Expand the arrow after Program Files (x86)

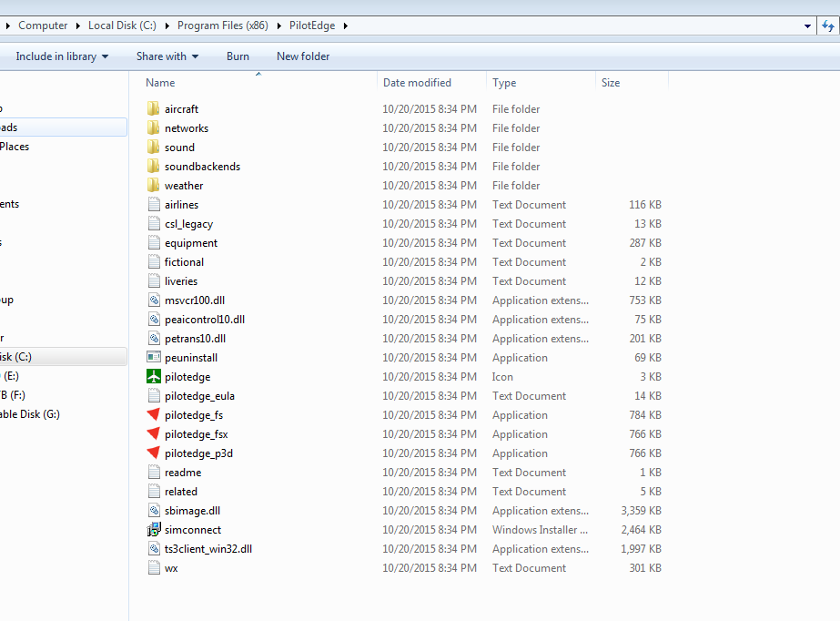[x=279, y=25]
